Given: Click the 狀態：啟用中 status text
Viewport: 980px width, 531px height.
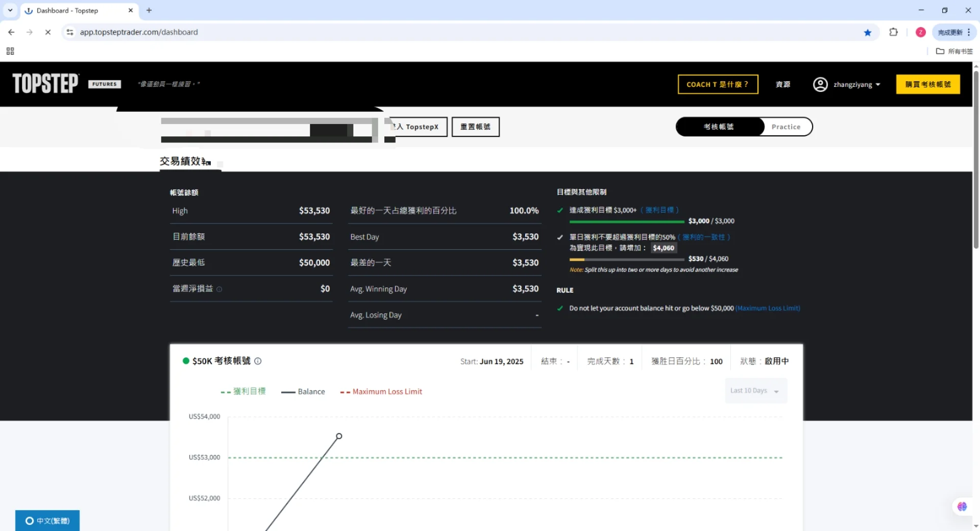Looking at the screenshot, I should click(764, 361).
